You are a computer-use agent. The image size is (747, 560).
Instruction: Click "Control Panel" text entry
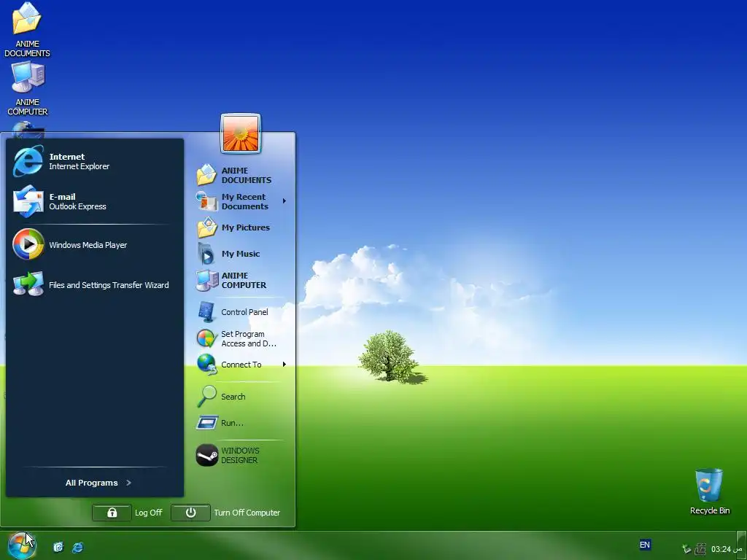click(x=244, y=312)
